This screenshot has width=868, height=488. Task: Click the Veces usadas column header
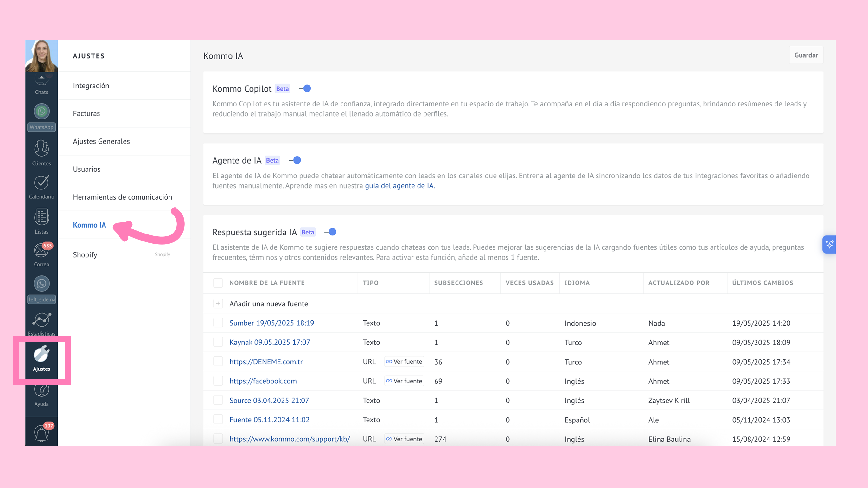(x=530, y=283)
